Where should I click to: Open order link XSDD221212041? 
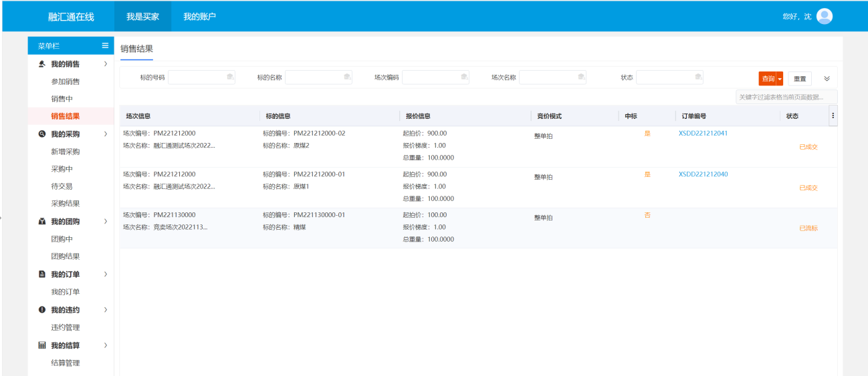[703, 133]
